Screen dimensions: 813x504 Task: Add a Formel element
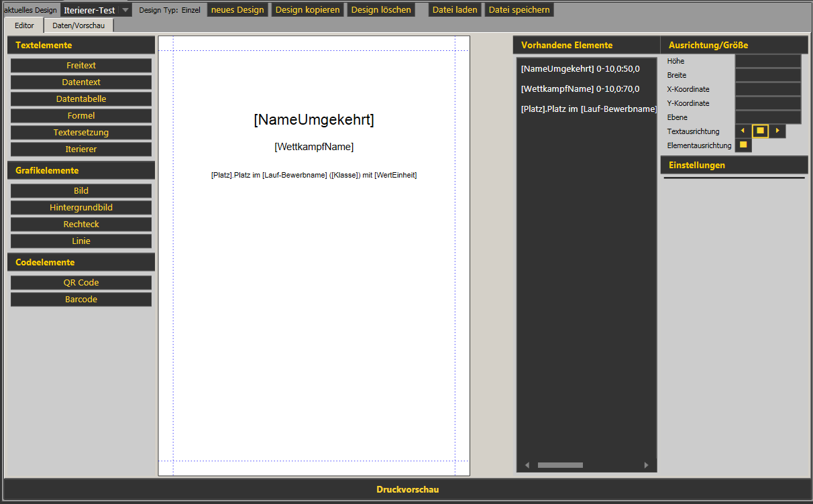tap(81, 116)
